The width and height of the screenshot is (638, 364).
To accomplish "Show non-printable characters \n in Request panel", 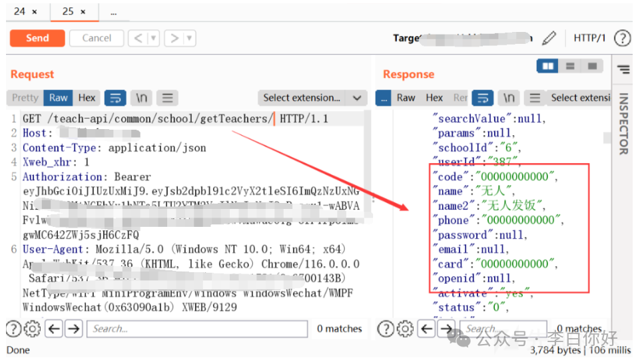I will pyautogui.click(x=142, y=98).
